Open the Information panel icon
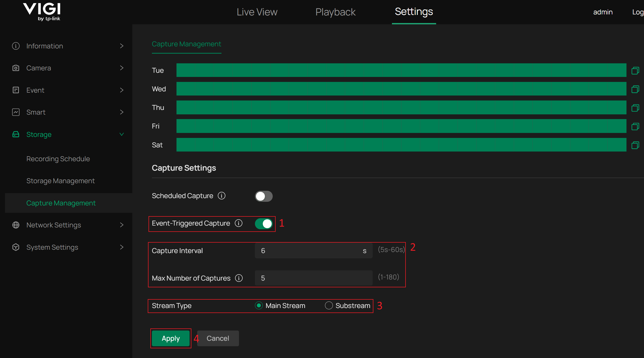Viewport: 644px width, 358px height. (16, 46)
